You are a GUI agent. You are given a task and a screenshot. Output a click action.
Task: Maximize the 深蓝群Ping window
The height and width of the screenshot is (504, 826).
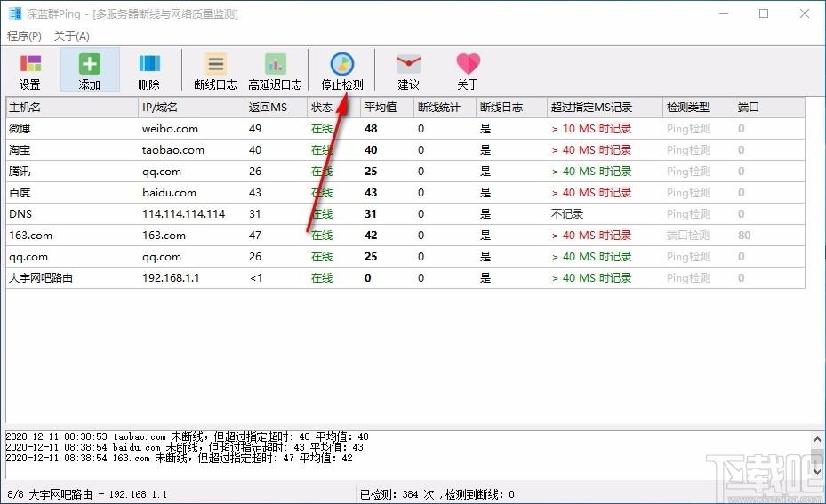click(x=764, y=13)
